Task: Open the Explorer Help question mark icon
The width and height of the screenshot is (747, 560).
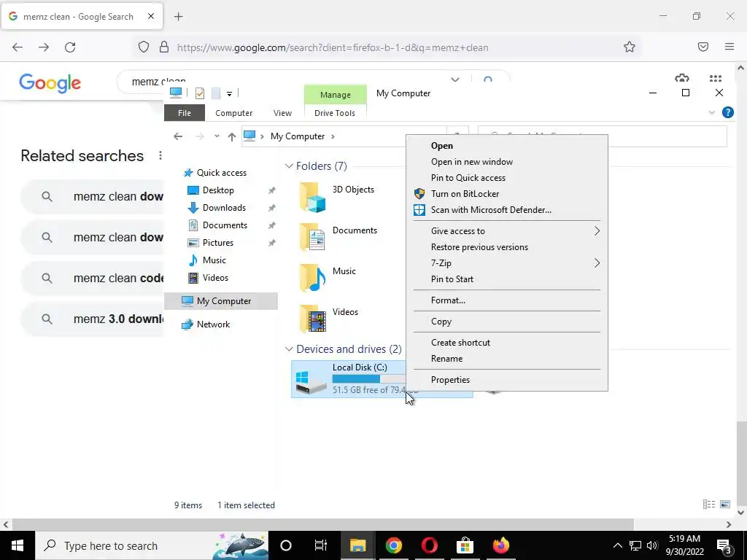Action: coord(727,112)
